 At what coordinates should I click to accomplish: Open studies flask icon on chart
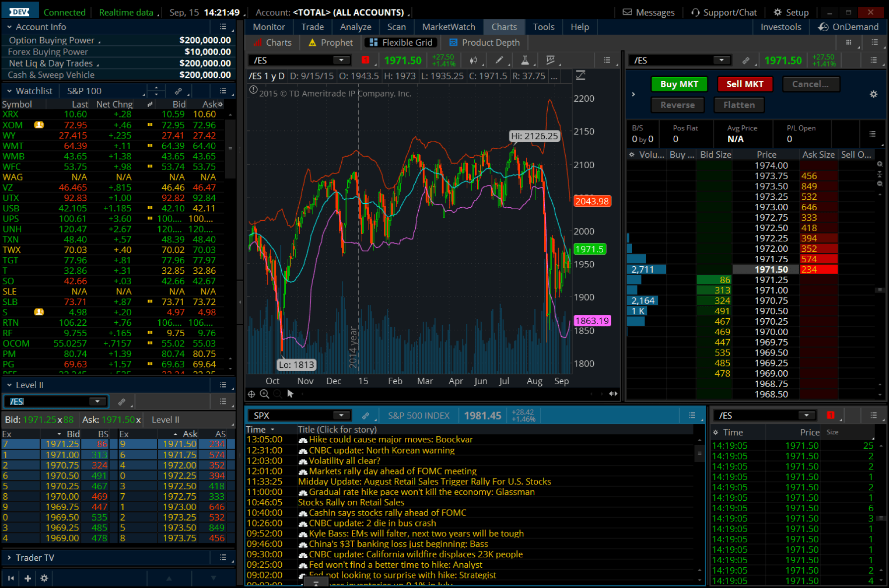point(524,60)
